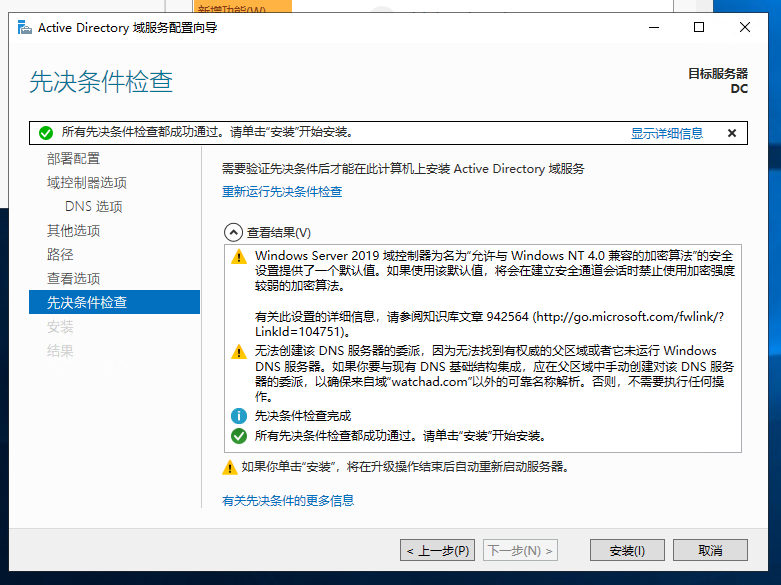Switch to 其他选项 page
Screen dimensions: 781x585
[73, 231]
